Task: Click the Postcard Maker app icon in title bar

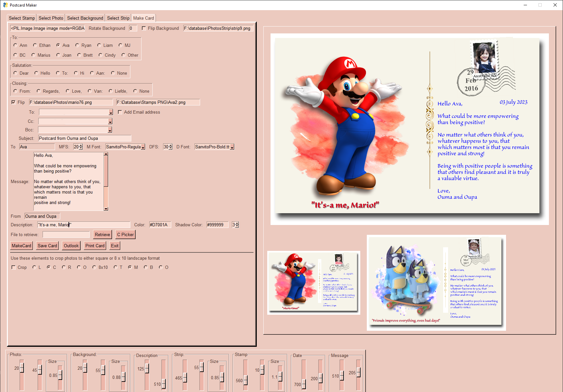Action: (x=5, y=5)
